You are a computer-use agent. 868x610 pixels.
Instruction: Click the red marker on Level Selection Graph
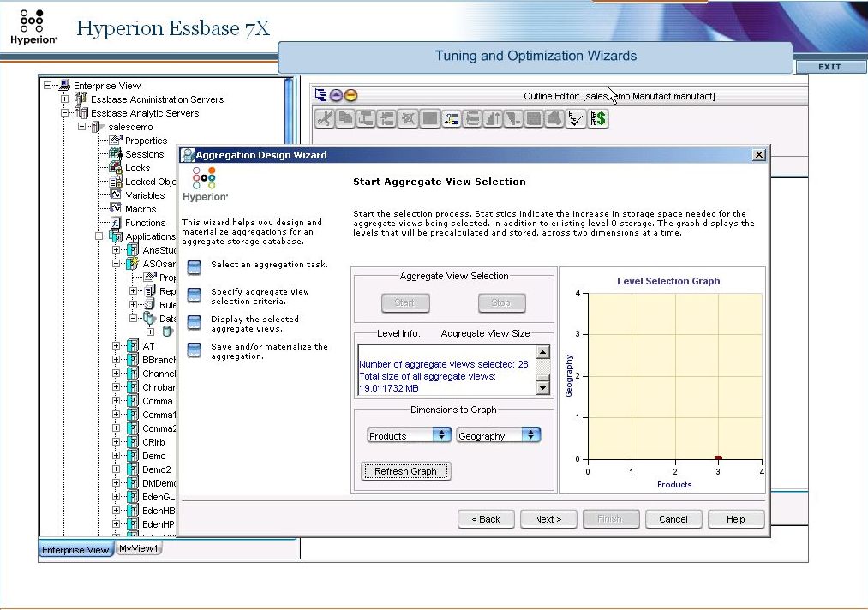pos(718,457)
